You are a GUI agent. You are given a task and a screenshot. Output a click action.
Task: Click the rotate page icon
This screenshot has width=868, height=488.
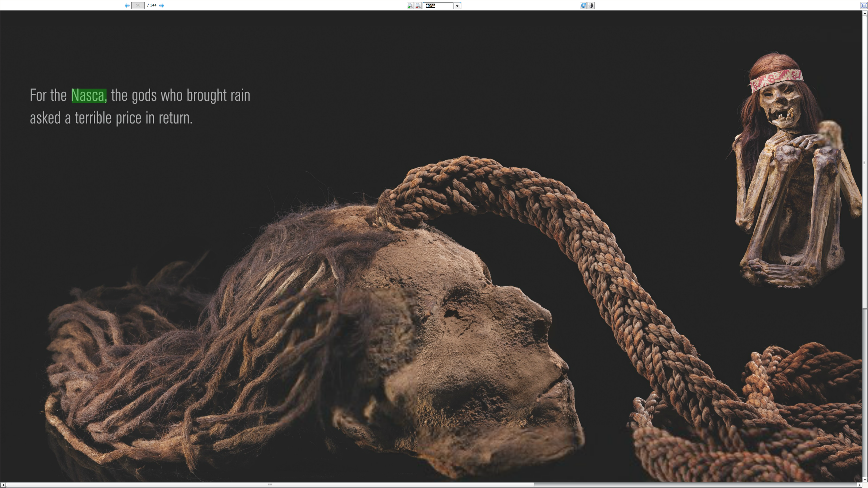(583, 6)
